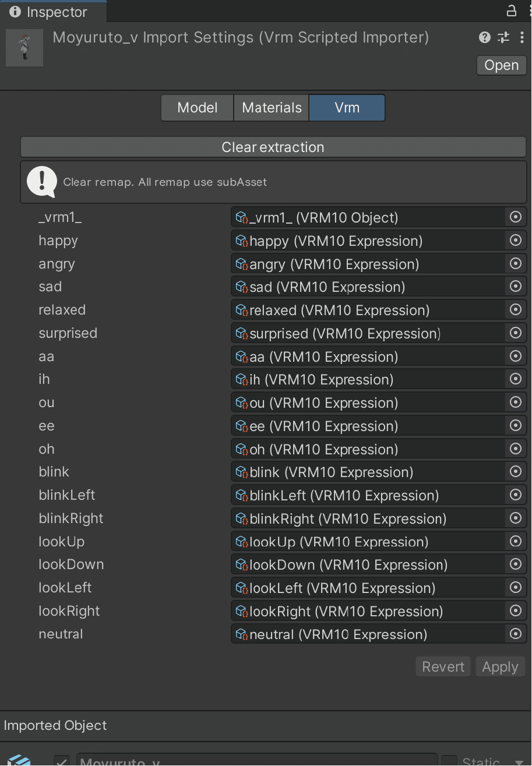Click the Revert button
The width and height of the screenshot is (532, 766).
click(442, 666)
